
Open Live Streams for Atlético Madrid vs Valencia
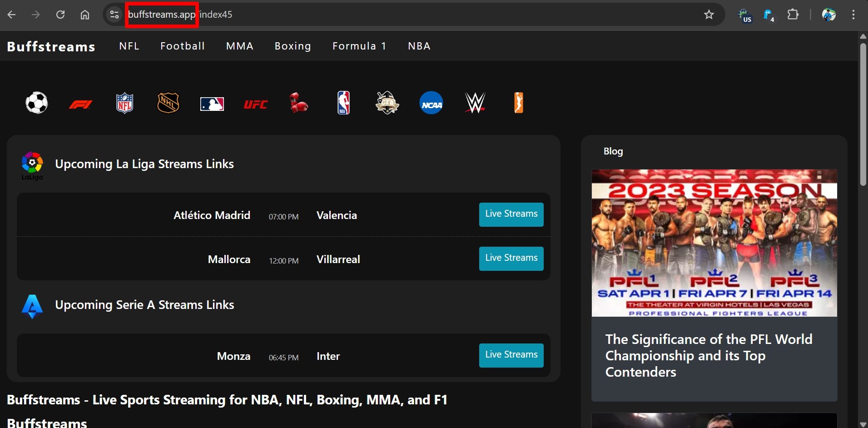(x=511, y=214)
